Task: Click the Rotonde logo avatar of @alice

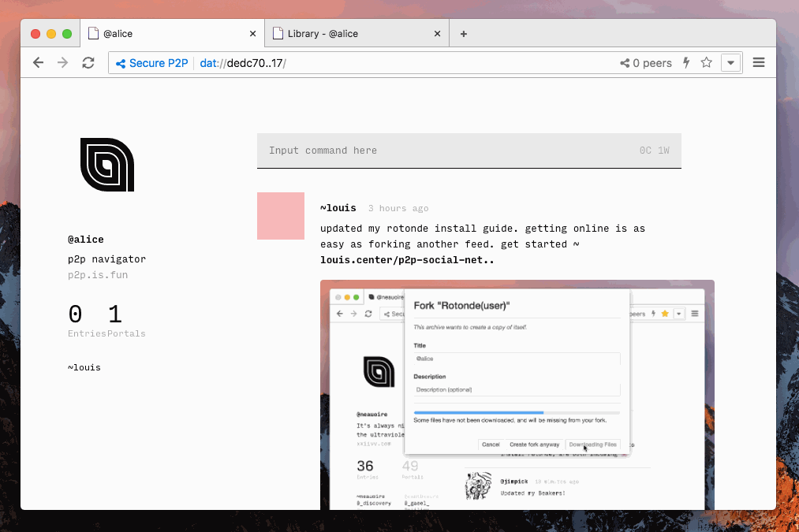Action: tap(107, 165)
